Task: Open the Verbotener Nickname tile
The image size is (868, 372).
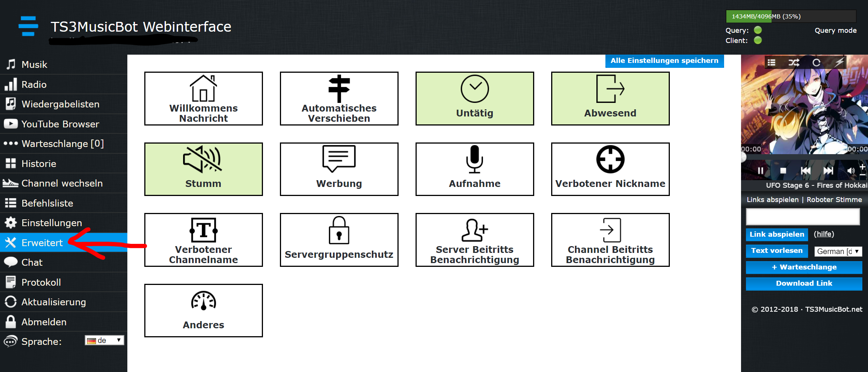Action: pos(610,169)
